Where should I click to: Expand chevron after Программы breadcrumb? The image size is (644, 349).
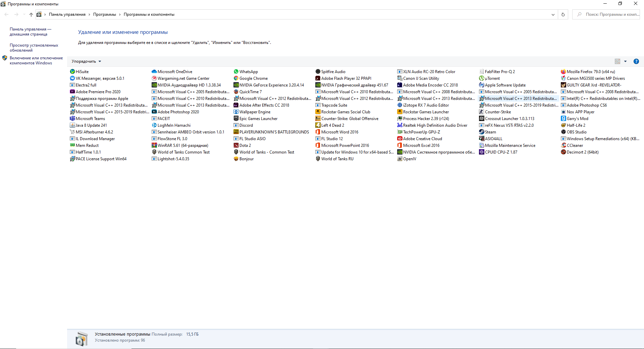click(x=120, y=14)
